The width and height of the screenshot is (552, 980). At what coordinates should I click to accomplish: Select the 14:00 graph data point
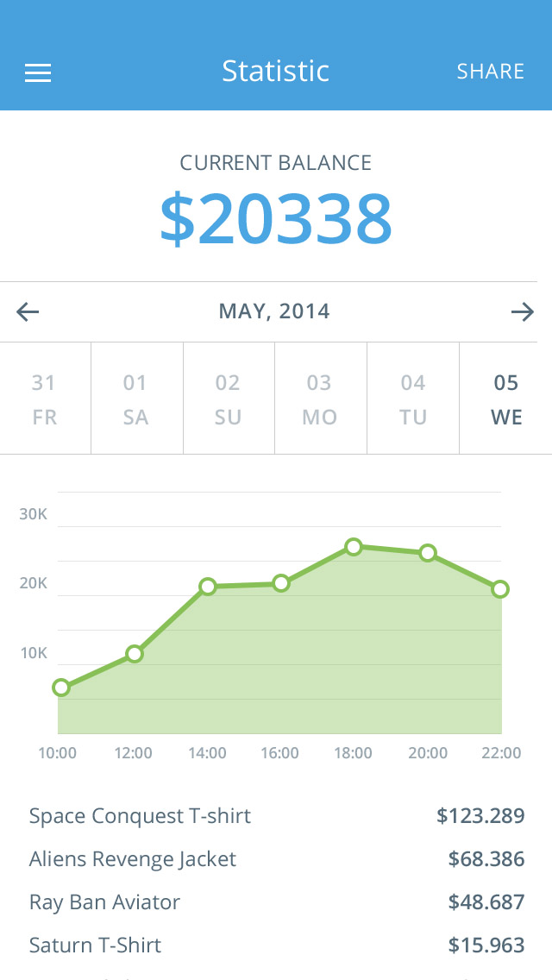pos(208,587)
